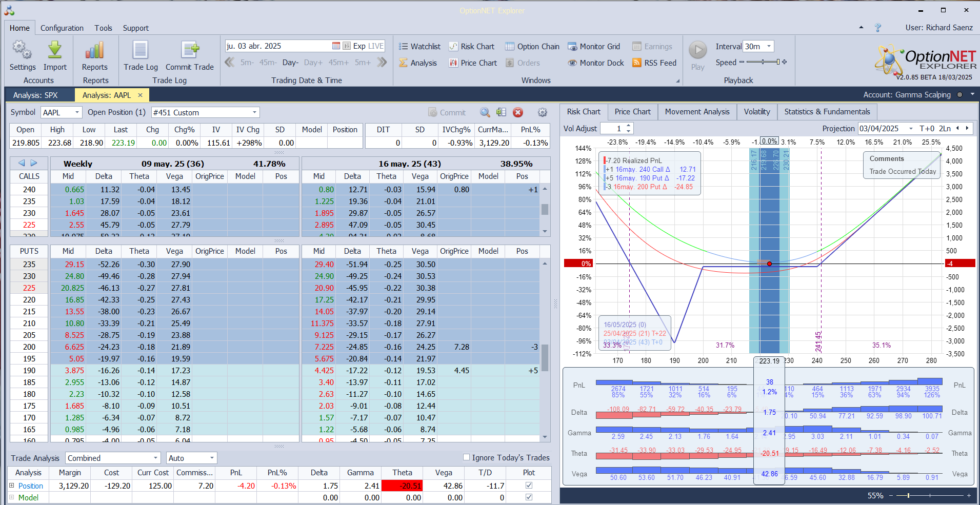
Task: Open the Settings gear in Accounts group
Action: point(22,50)
